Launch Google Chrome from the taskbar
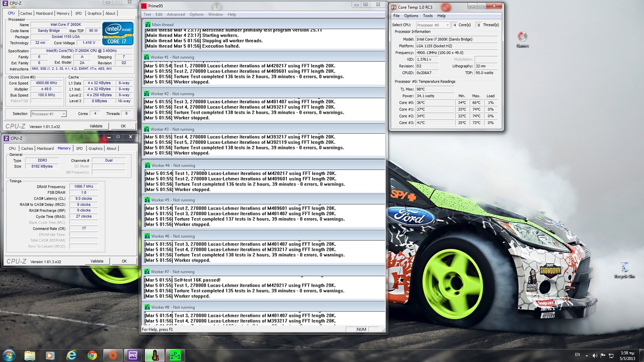The image size is (644, 362). 92,355
